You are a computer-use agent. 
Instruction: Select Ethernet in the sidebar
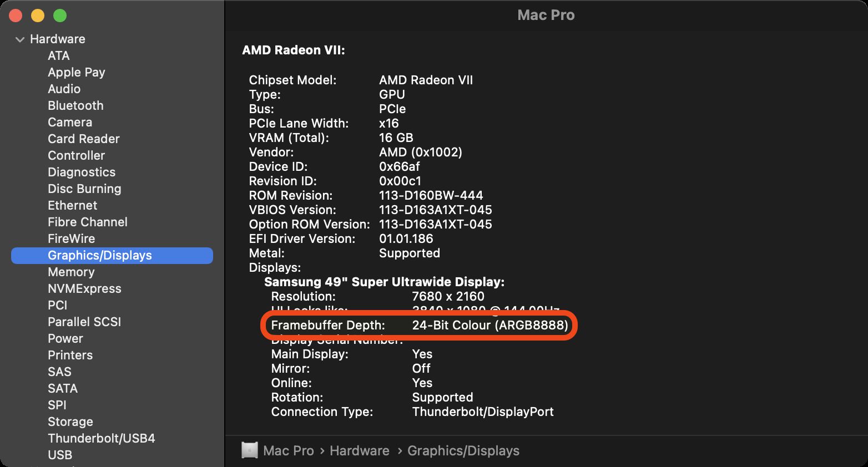click(x=72, y=206)
